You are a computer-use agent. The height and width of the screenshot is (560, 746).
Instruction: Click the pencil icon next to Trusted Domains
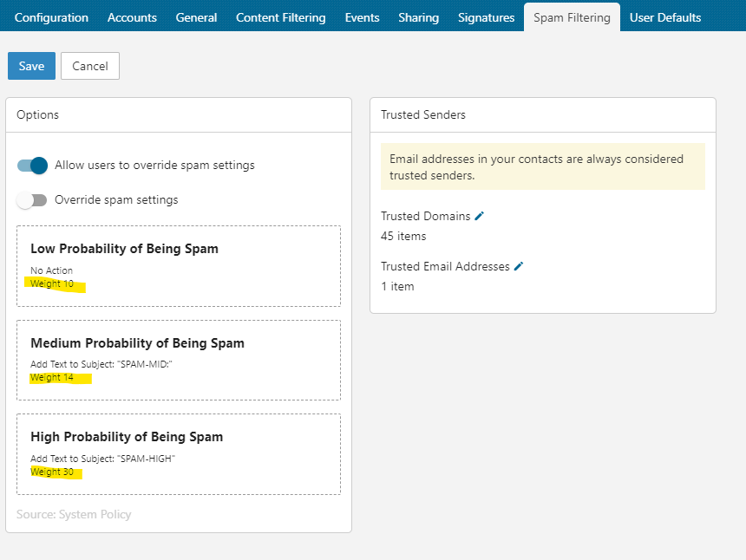[x=480, y=216]
